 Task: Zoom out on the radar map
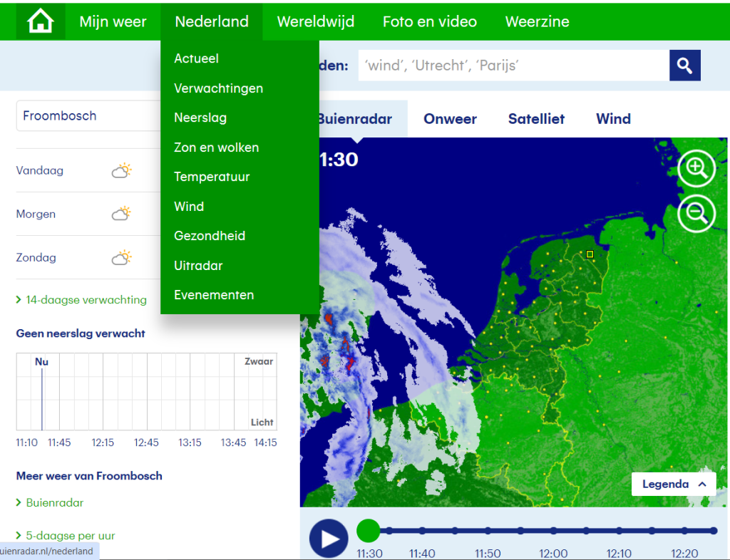[696, 214]
